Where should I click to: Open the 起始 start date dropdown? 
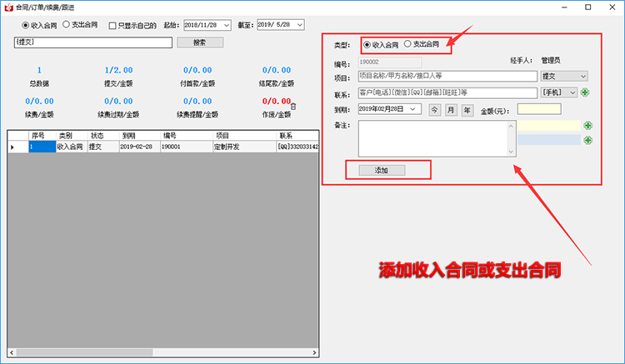click(227, 26)
